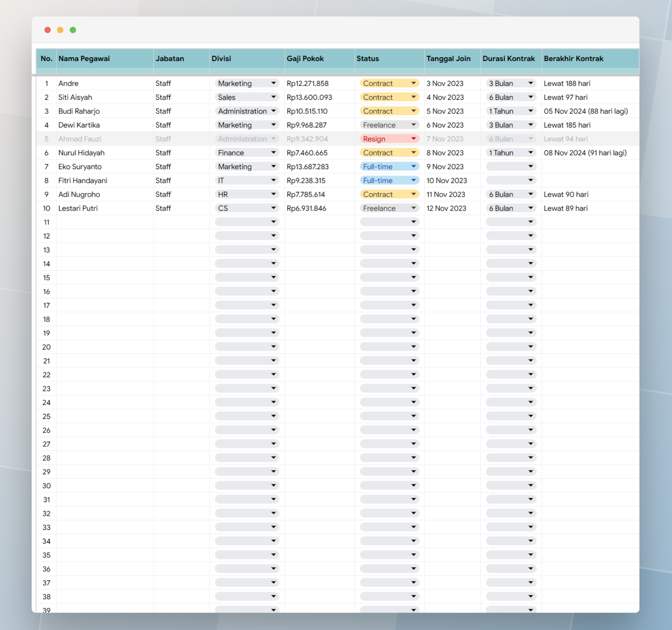This screenshot has width=672, height=630.
Task: Click the No. column header
Action: click(47, 59)
